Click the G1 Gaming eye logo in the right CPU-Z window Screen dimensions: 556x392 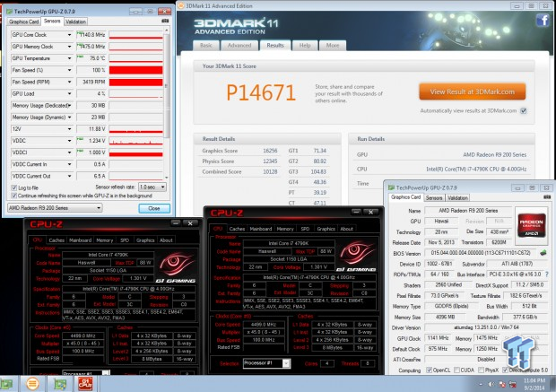356,255
